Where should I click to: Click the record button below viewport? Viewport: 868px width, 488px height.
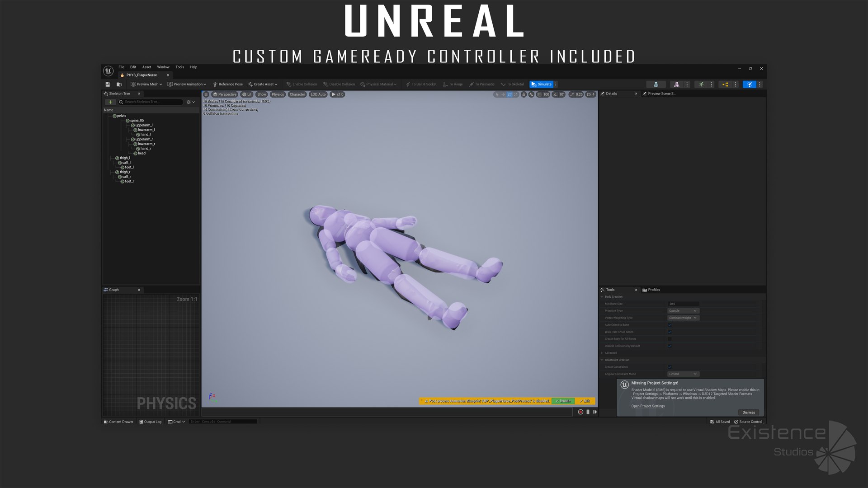tap(580, 412)
